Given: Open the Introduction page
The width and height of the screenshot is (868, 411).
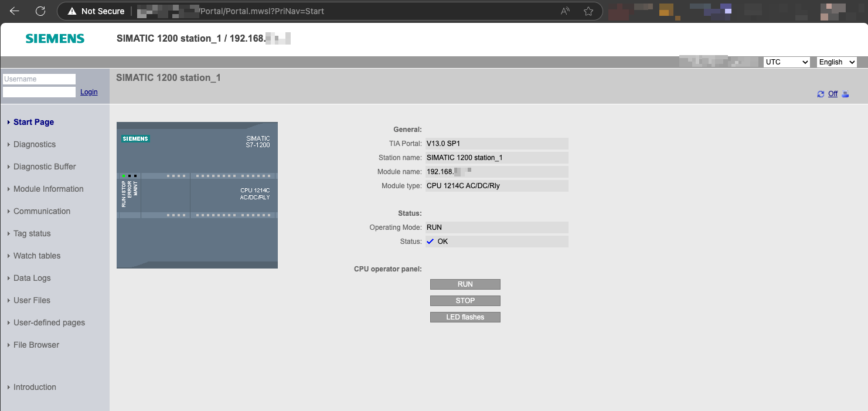Looking at the screenshot, I should [35, 387].
